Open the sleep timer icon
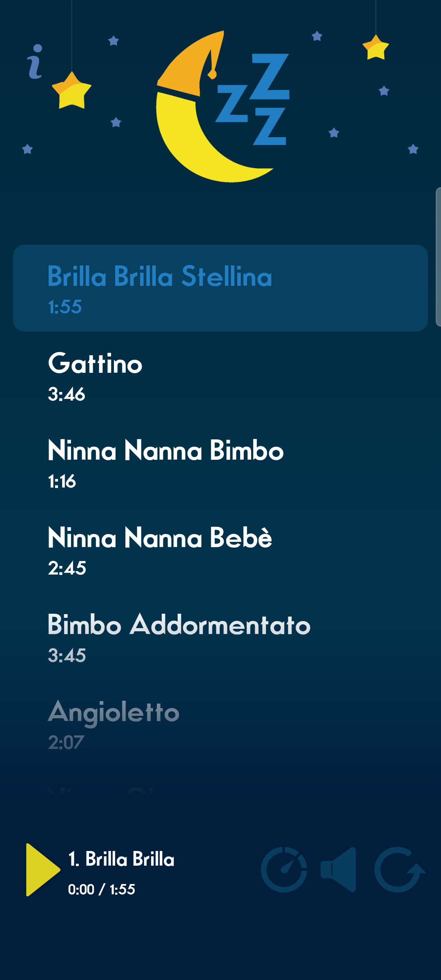The image size is (441, 980). 284,870
